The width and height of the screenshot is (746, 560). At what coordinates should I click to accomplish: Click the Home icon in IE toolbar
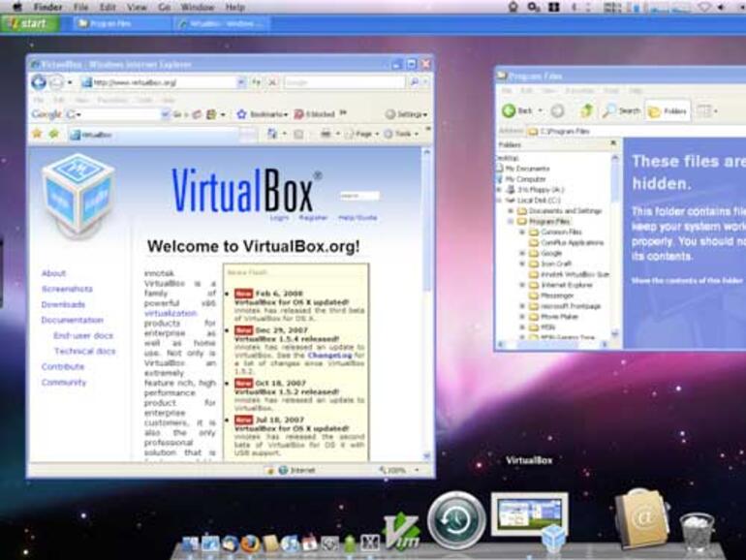[x=272, y=134]
